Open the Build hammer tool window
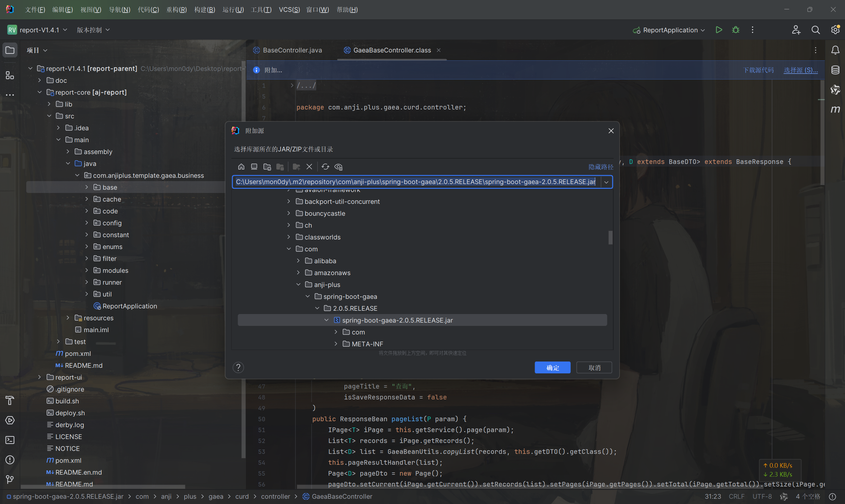This screenshot has width=845, height=504. point(10,400)
